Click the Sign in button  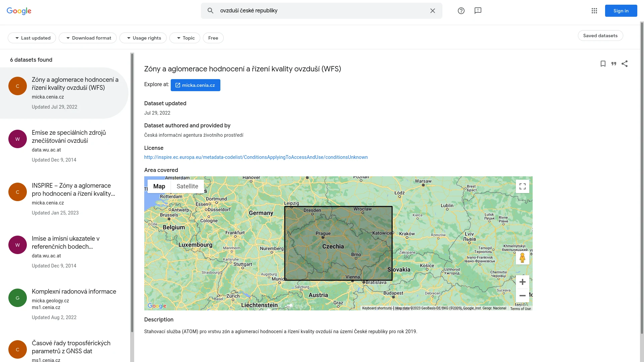pos(621,11)
